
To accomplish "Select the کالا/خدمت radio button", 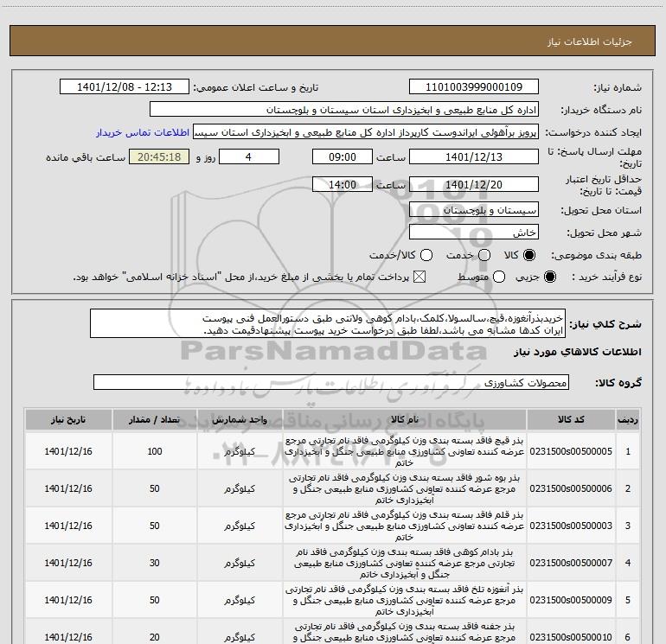I will pyautogui.click(x=426, y=255).
